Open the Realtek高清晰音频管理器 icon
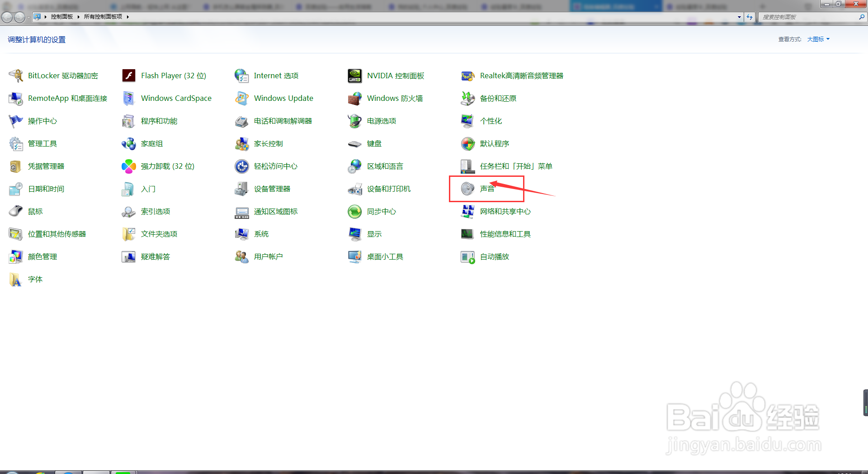868x474 pixels. click(468, 76)
